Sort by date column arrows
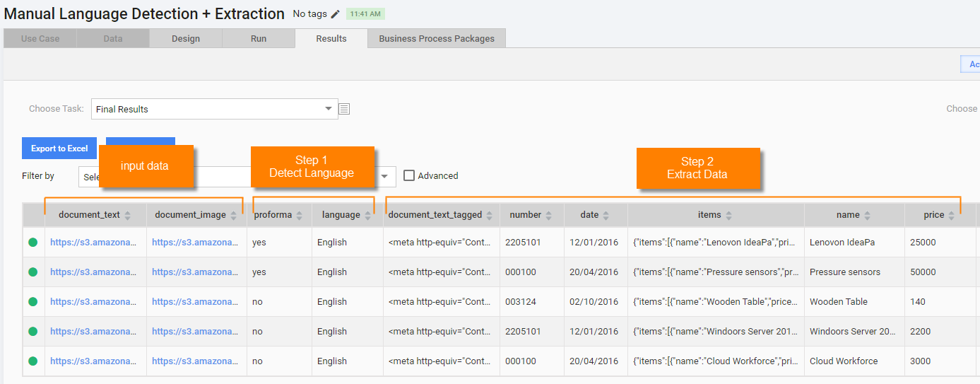Image resolution: width=980 pixels, height=384 pixels. (x=606, y=215)
